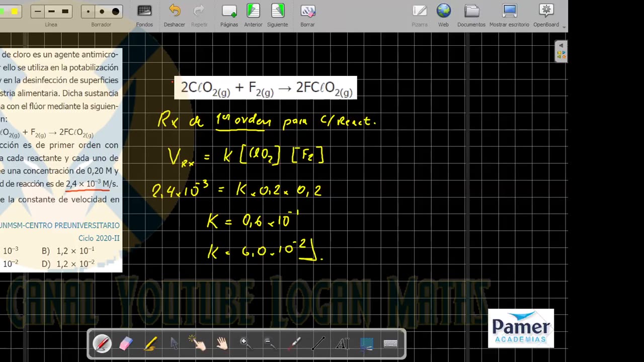Screen dimensions: 644x362
Task: Open the Documentos manager
Action: click(471, 15)
